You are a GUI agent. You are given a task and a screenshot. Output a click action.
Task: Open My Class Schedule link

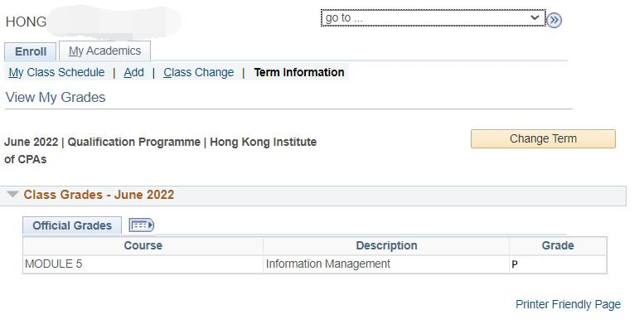tap(56, 72)
